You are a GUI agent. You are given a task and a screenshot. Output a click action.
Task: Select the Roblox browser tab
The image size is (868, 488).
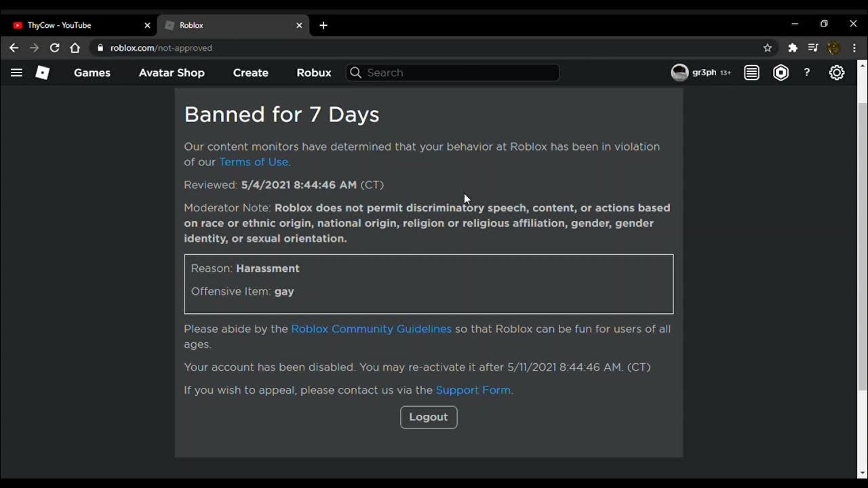click(x=233, y=25)
